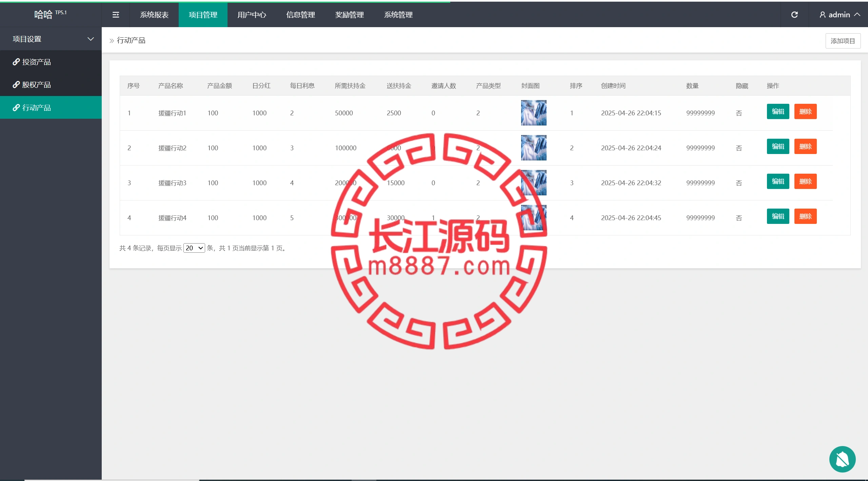Viewport: 868px width, 481px height.
Task: Open the admin dropdown menu
Action: (x=840, y=15)
